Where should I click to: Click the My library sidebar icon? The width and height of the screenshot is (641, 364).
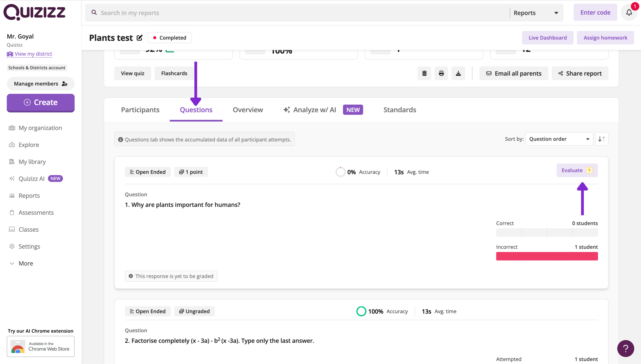click(x=12, y=162)
